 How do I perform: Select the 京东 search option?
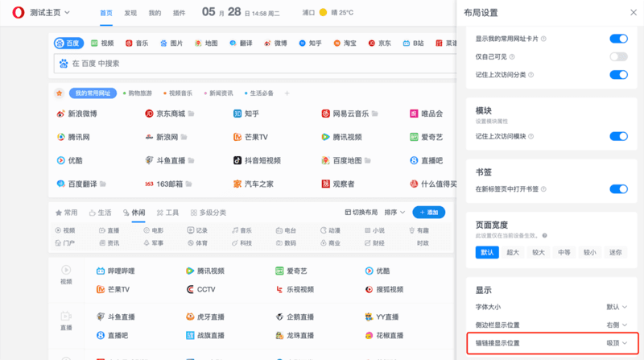pyautogui.click(x=379, y=43)
